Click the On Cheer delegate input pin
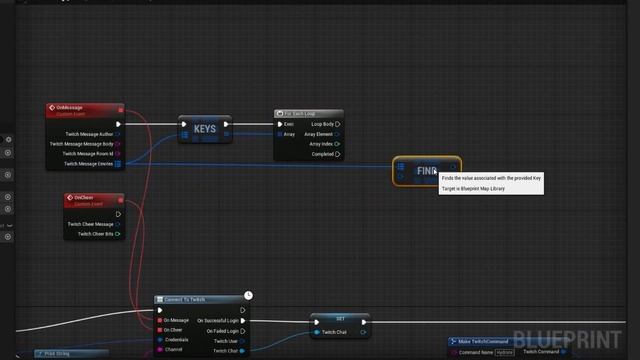640x360 pixels. point(160,330)
